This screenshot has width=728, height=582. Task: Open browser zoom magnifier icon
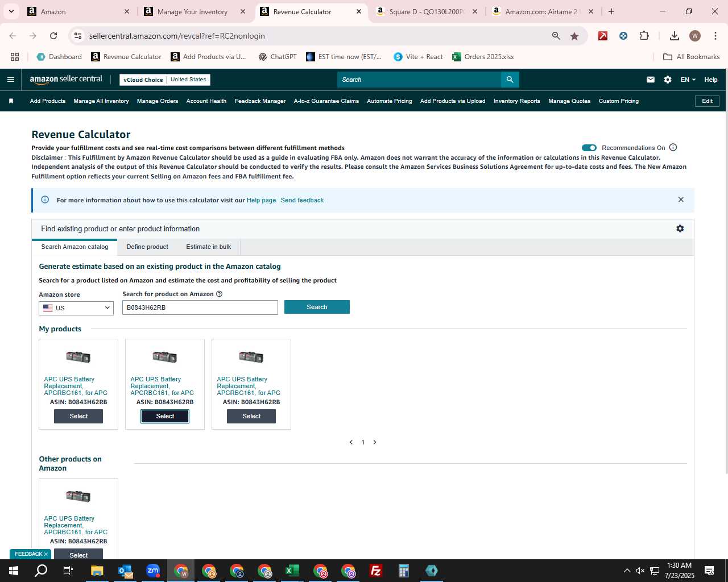556,36
